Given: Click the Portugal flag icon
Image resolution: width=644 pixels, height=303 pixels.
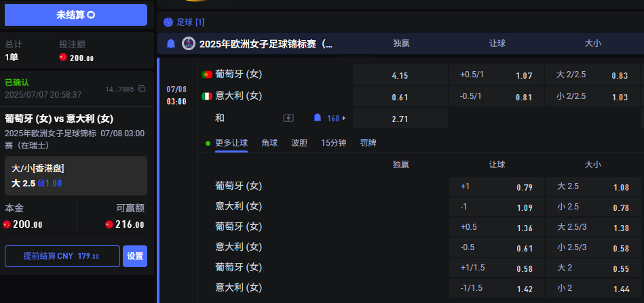Looking at the screenshot, I should tap(207, 75).
